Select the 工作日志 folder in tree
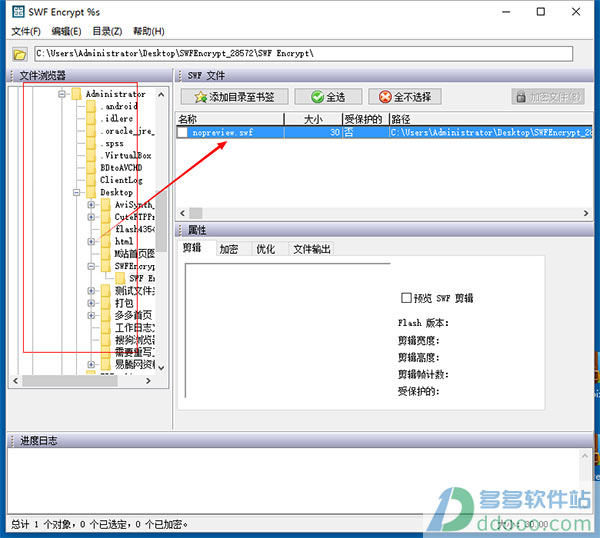The width and height of the screenshot is (600, 538). [x=135, y=328]
